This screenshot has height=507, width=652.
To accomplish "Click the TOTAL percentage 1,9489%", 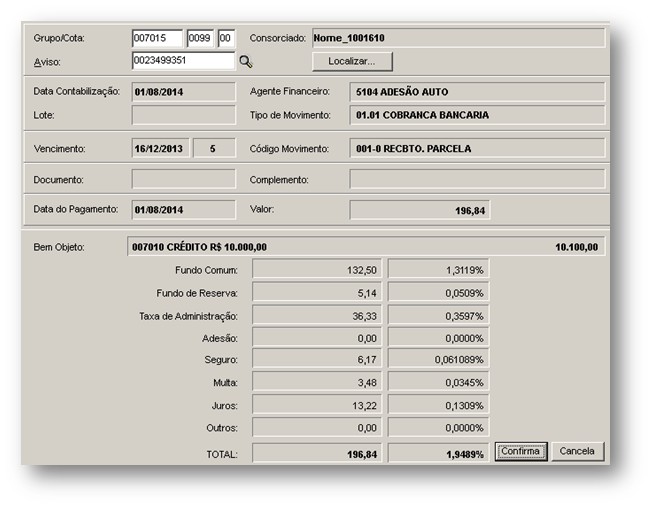I will coord(439,453).
